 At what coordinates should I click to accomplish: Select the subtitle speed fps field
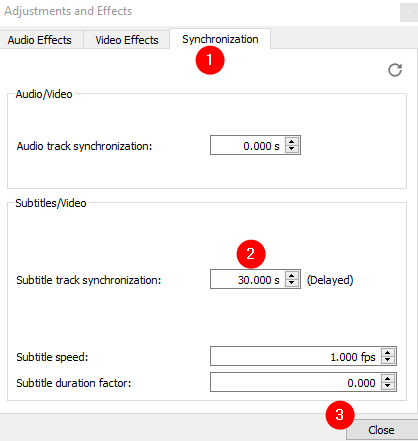(296, 356)
